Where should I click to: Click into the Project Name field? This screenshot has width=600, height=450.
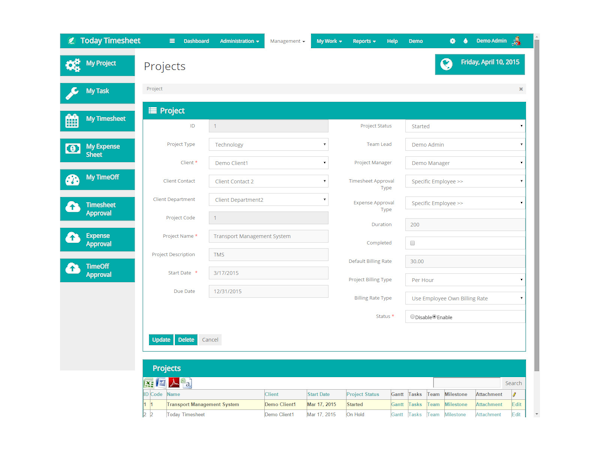pos(268,237)
